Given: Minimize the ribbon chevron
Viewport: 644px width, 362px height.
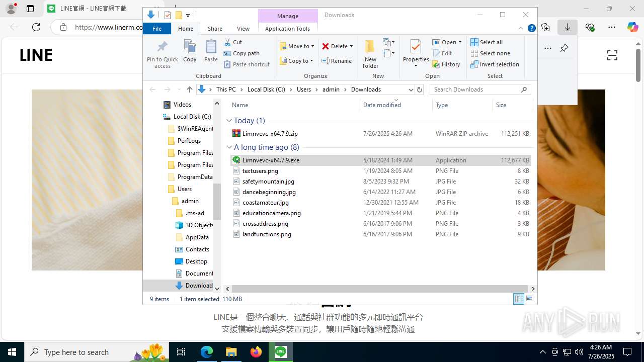Looking at the screenshot, I should [521, 29].
